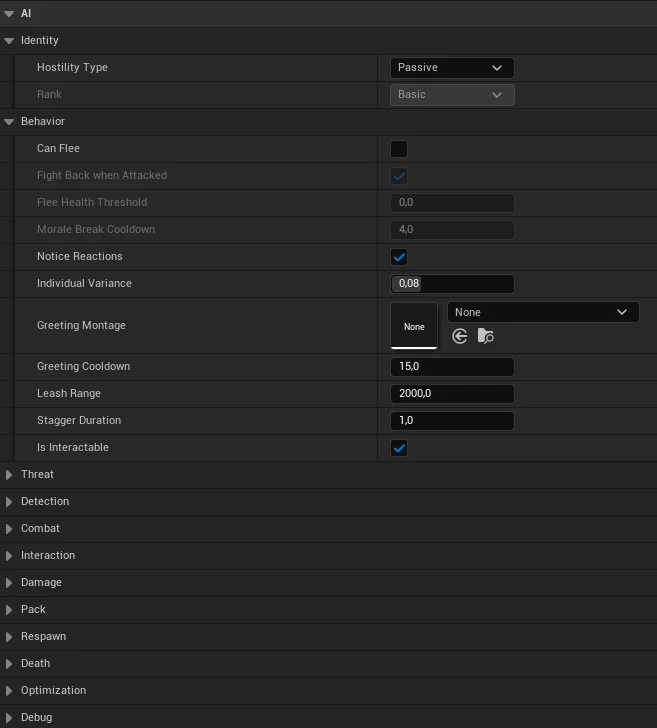
Task: Select the Hostility Type property label
Action: coord(72,67)
